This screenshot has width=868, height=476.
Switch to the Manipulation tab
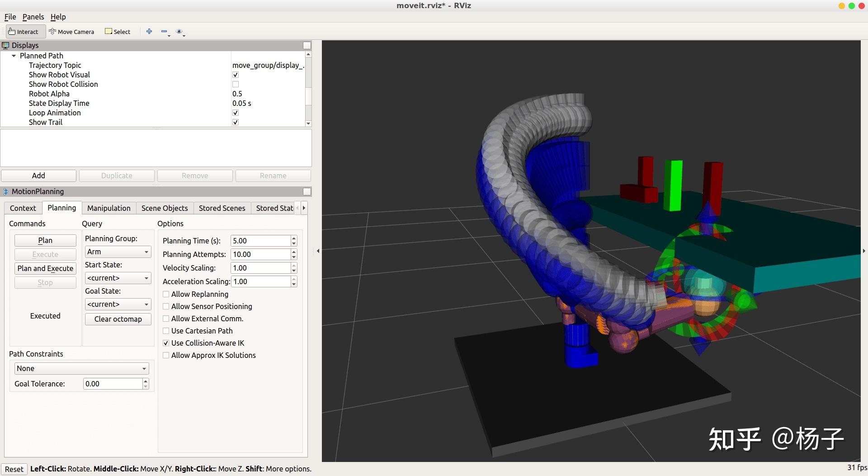tap(108, 208)
